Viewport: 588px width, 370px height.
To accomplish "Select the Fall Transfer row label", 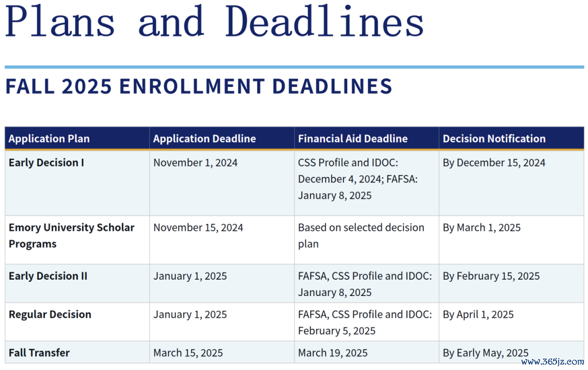I will (x=39, y=353).
